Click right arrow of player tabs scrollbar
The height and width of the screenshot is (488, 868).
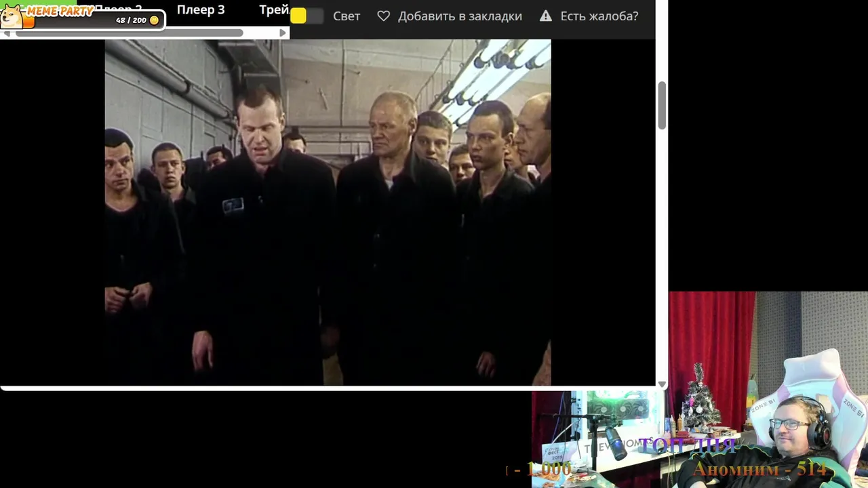[x=283, y=33]
